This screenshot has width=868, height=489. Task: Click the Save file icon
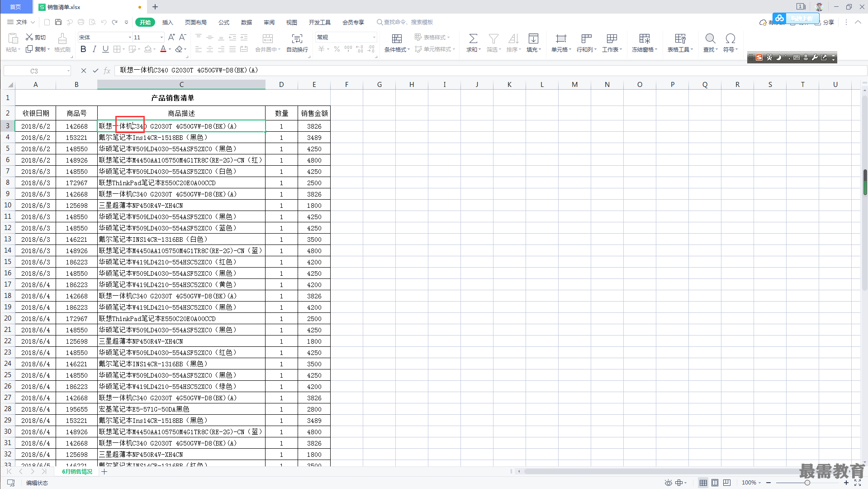tap(58, 22)
